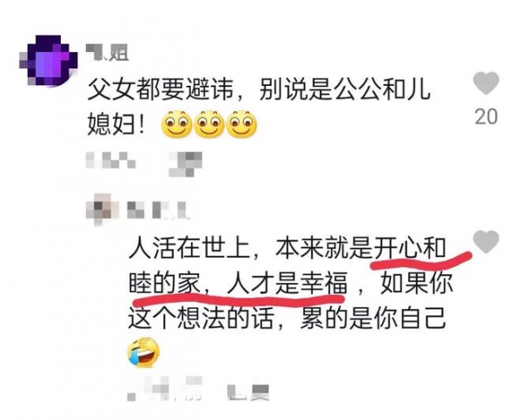Click the text 如果你 in the reply

(417, 283)
